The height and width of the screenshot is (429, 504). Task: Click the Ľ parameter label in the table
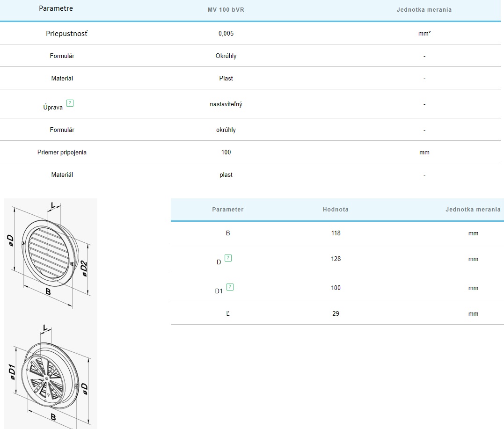click(228, 313)
